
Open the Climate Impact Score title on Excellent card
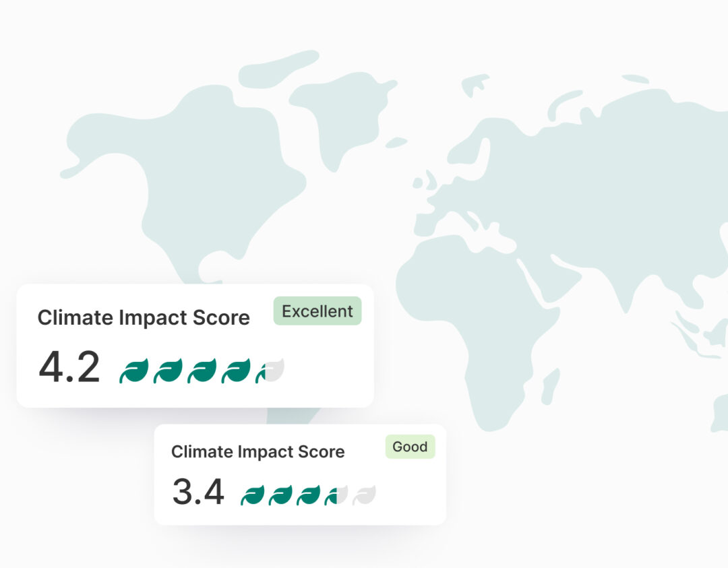(144, 318)
